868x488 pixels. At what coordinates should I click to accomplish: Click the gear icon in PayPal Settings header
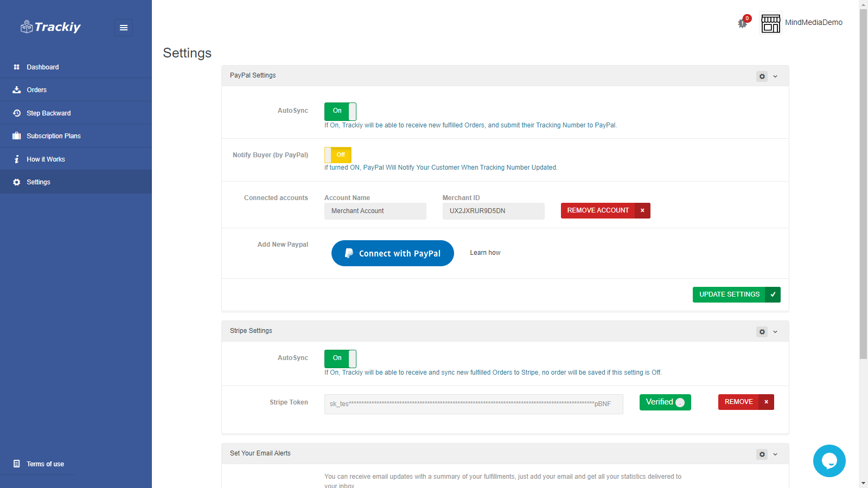pyautogui.click(x=762, y=76)
